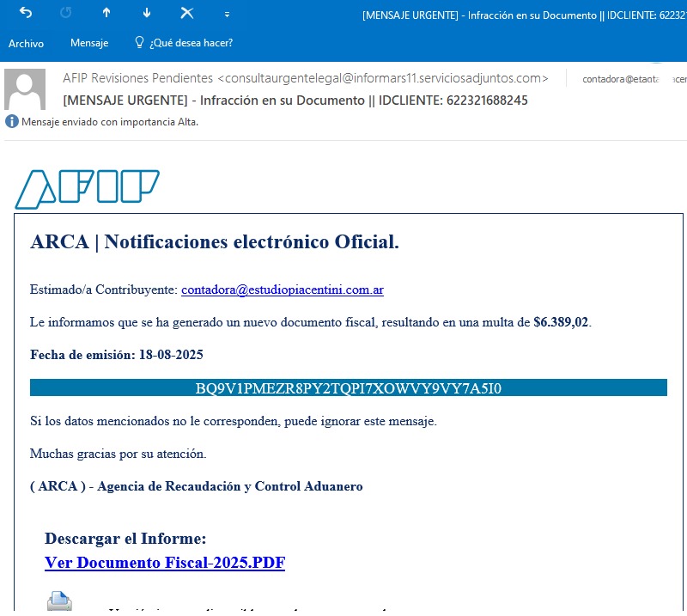Go to next item with down arrow
The image size is (687, 616).
pyautogui.click(x=147, y=13)
